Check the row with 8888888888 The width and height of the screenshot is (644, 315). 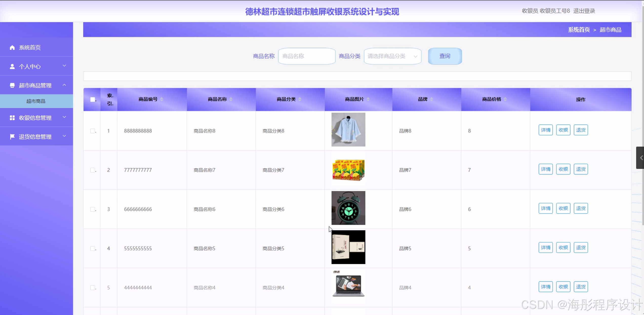(93, 131)
